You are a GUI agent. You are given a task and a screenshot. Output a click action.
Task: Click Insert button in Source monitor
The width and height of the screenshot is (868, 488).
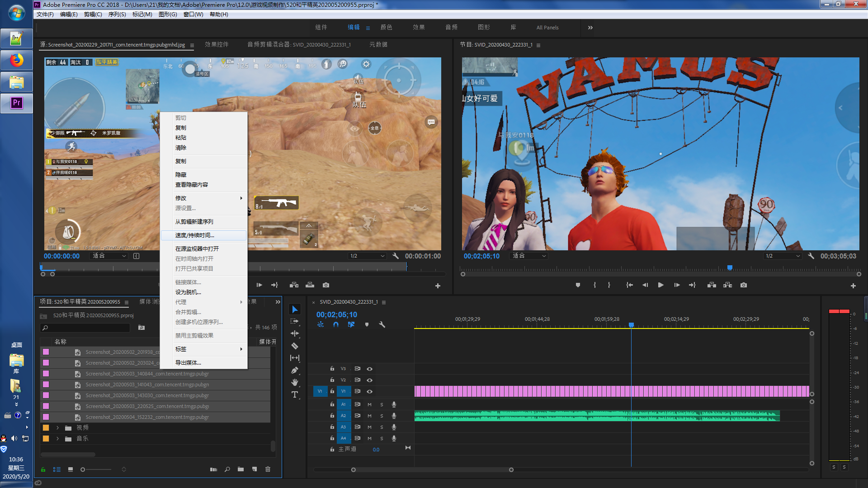point(294,285)
